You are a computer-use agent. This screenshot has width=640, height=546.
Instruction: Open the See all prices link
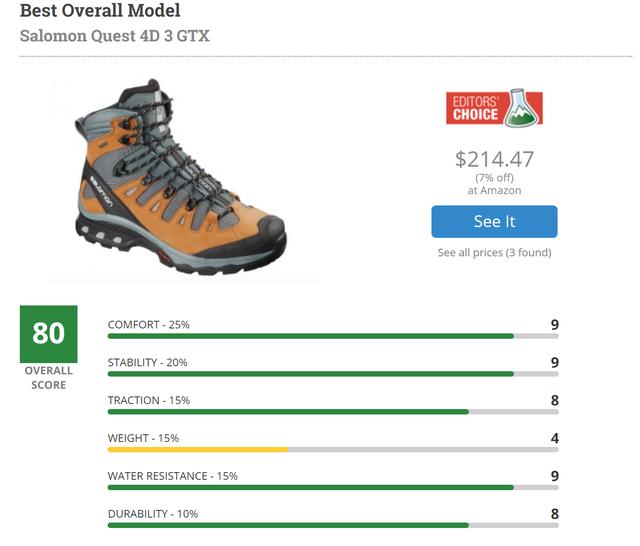click(x=494, y=253)
